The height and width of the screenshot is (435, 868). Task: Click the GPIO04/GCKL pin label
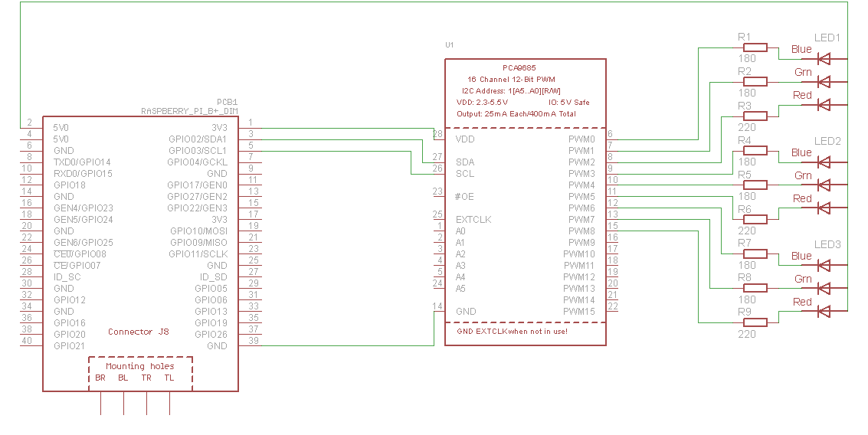pyautogui.click(x=197, y=162)
